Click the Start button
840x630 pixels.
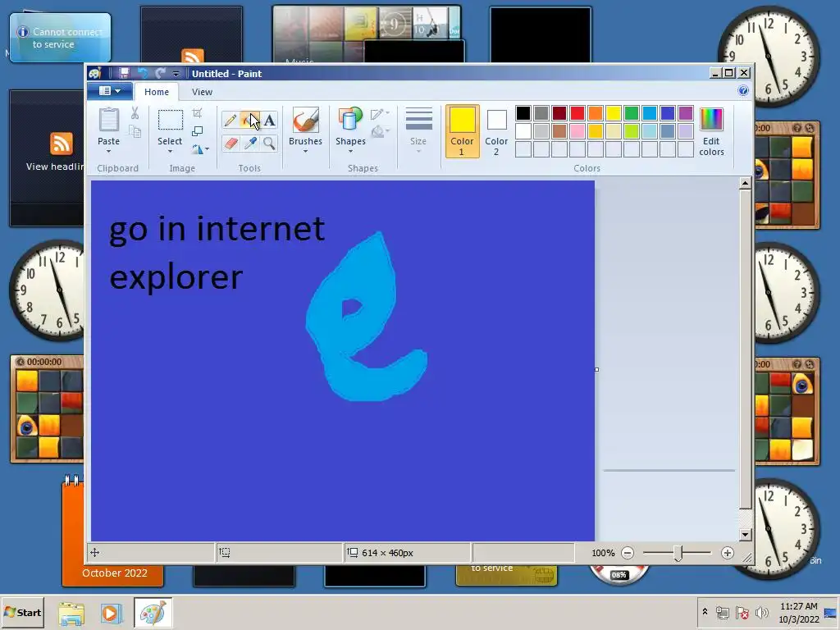22,612
